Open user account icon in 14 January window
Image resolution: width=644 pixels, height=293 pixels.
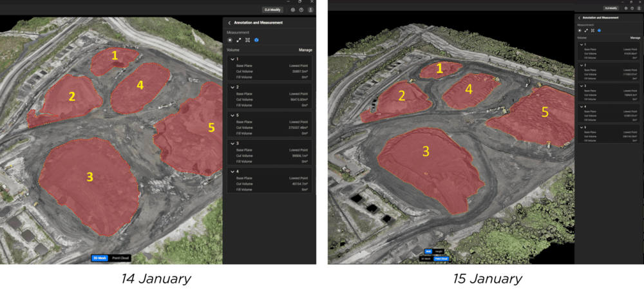coord(310,10)
